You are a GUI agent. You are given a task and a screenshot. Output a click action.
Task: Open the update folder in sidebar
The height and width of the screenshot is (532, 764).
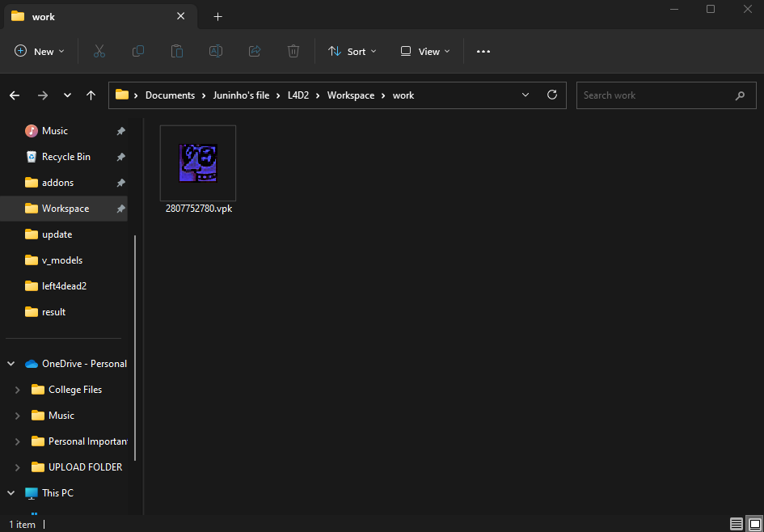coord(57,234)
